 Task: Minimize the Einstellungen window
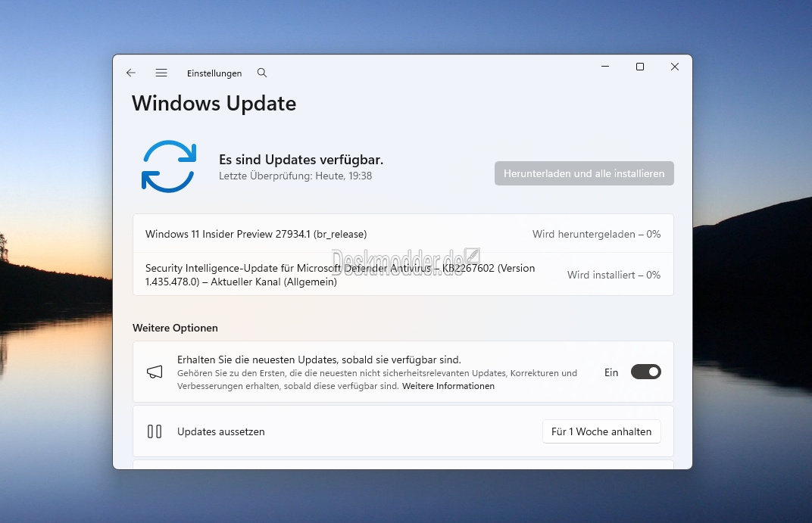(605, 67)
